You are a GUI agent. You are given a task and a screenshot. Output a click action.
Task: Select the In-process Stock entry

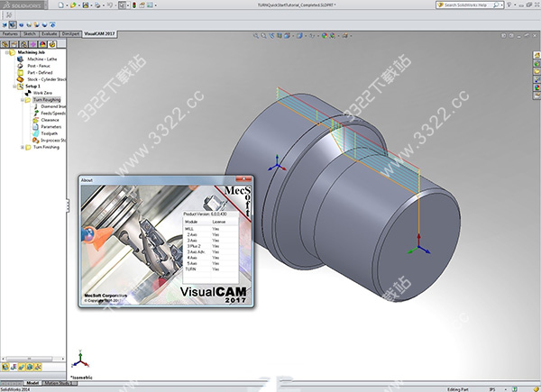(x=53, y=141)
